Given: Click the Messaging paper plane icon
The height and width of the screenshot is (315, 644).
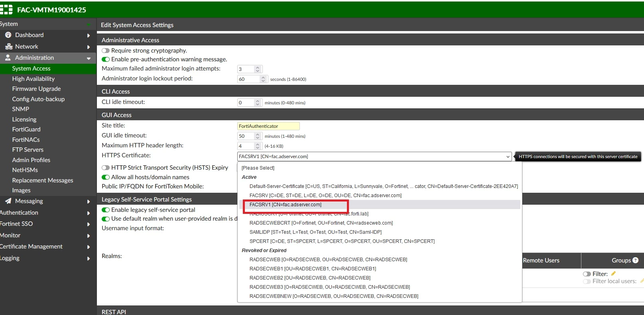Looking at the screenshot, I should coord(8,201).
